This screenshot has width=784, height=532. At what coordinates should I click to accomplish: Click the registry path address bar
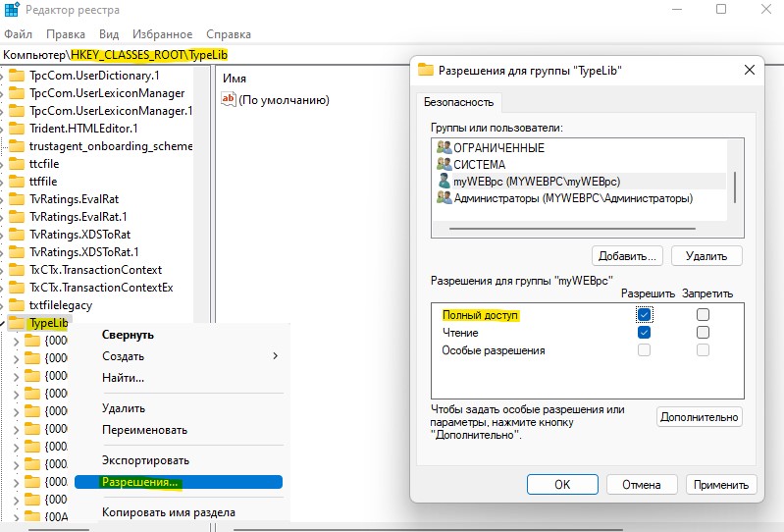[x=392, y=55]
